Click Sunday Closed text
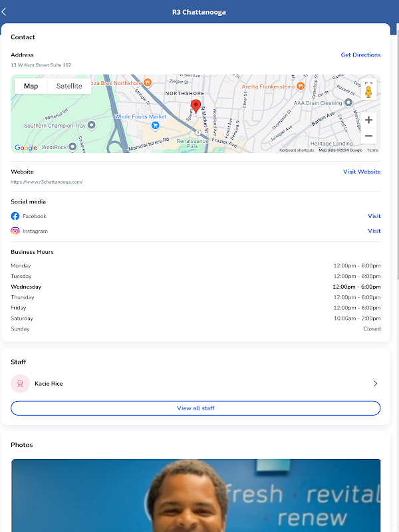The image size is (399, 532). (372, 329)
